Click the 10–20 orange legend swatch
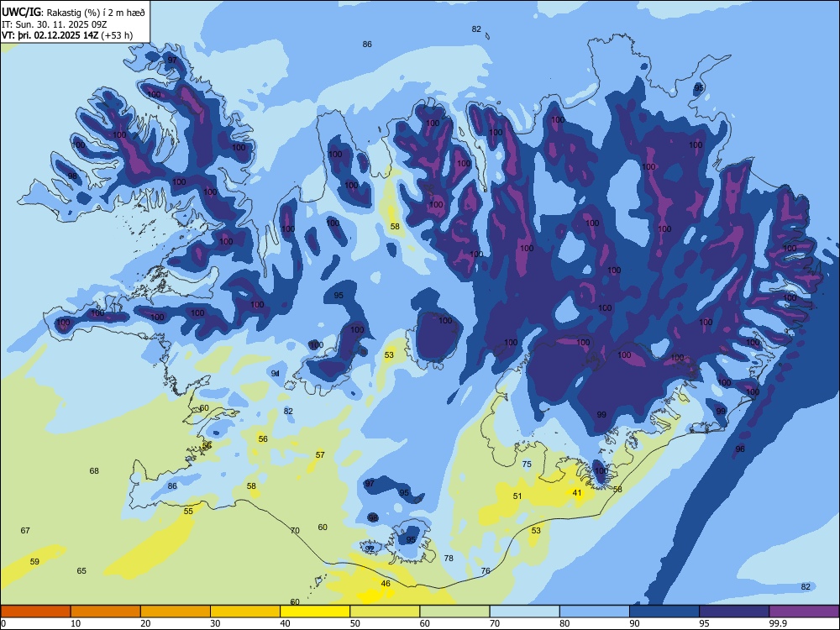Image resolution: width=840 pixels, height=630 pixels. (106, 612)
